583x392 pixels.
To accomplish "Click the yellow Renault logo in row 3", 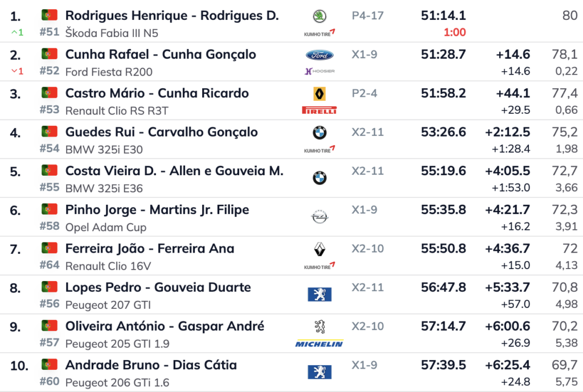I will 319,94.
